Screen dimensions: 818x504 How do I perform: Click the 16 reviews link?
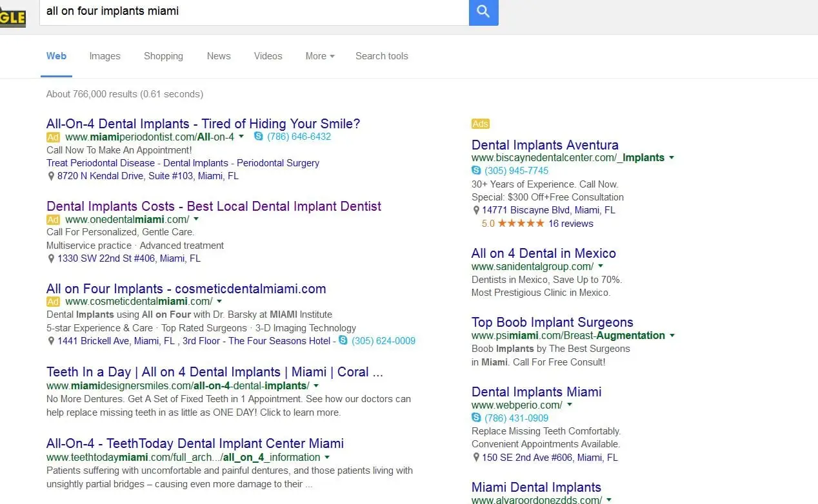pos(571,224)
